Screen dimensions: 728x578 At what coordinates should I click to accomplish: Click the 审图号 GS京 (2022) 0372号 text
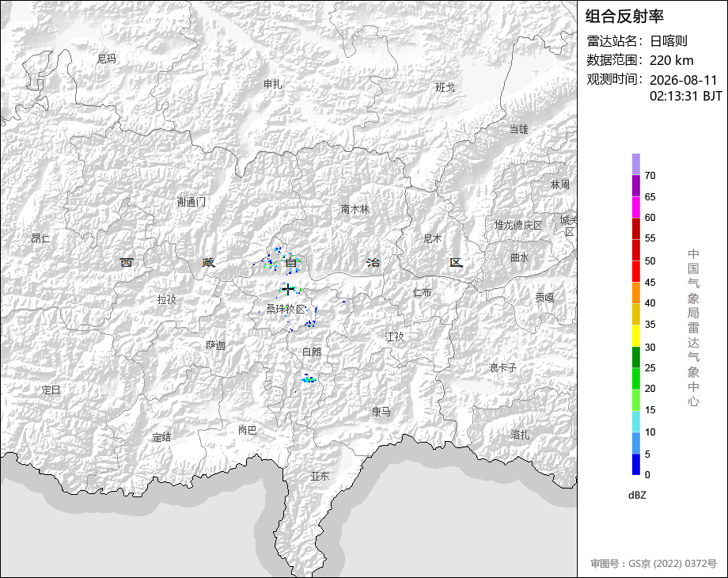tap(654, 564)
